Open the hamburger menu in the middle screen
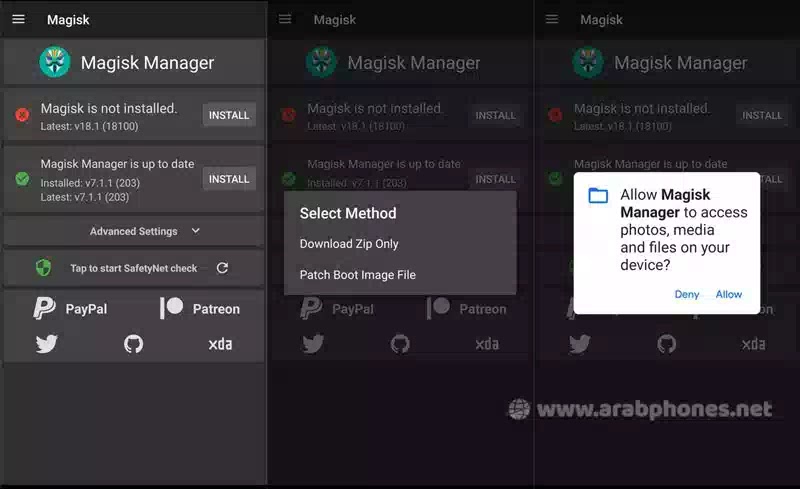 (285, 19)
